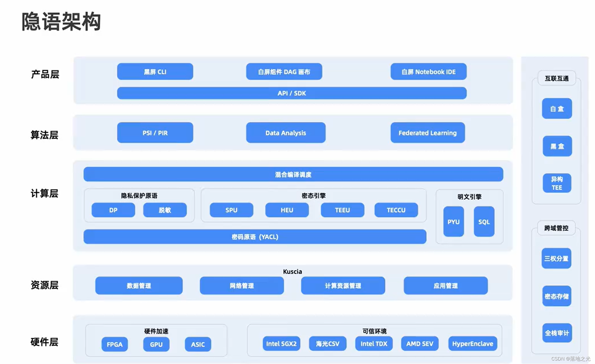Click the 混合编译调度 bar
The height and width of the screenshot is (364, 595).
(x=293, y=174)
